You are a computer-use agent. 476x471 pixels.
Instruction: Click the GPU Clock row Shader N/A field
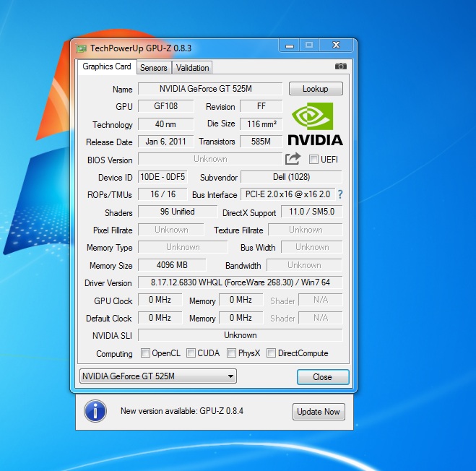(321, 300)
